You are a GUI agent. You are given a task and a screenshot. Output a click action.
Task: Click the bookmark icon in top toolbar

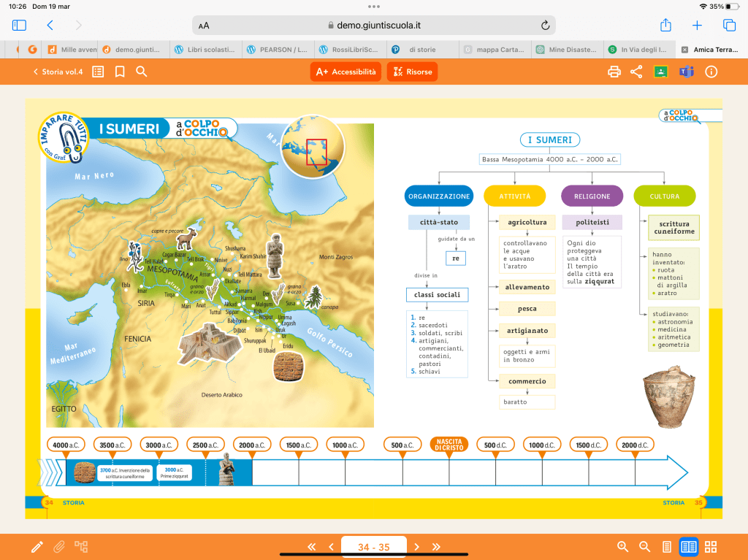(x=120, y=72)
